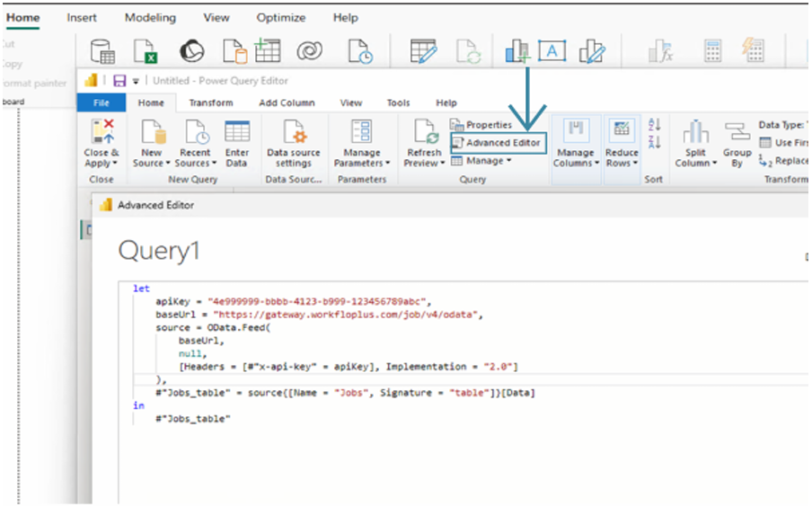Switch to Transform tab in Power Query Editor
The height and width of the screenshot is (507, 812).
211,102
